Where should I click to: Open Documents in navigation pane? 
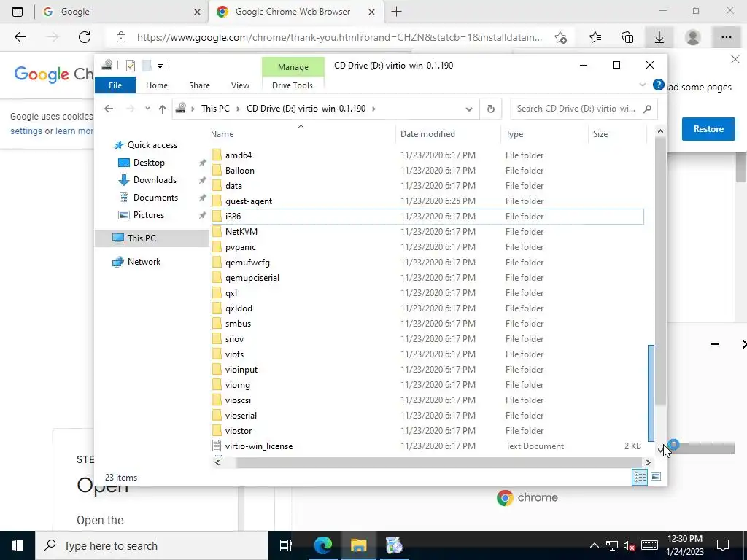coord(155,198)
